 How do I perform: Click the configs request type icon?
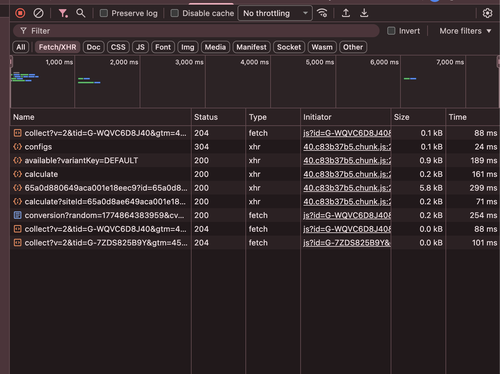(x=17, y=147)
